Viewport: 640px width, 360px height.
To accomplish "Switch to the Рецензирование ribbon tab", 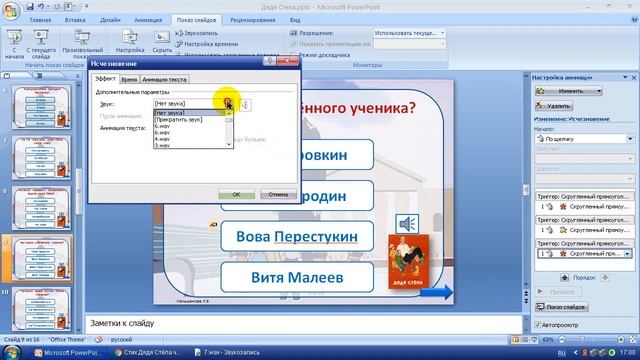I will (253, 20).
